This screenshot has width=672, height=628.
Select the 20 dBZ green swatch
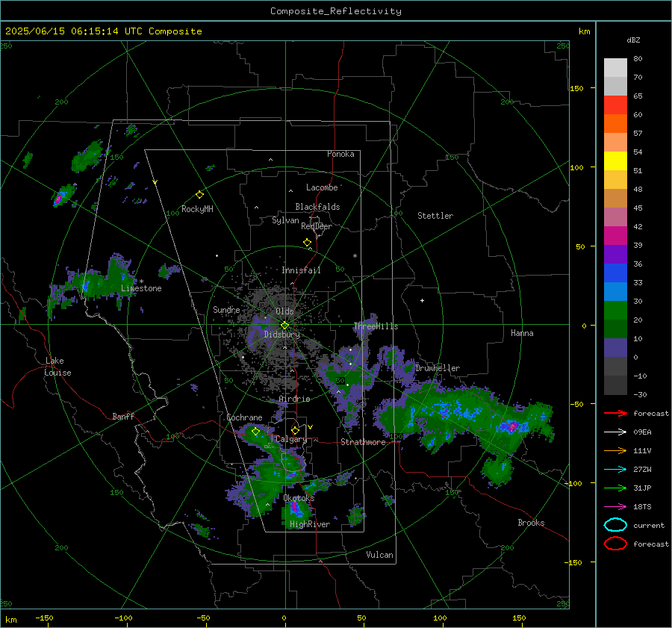[615, 310]
